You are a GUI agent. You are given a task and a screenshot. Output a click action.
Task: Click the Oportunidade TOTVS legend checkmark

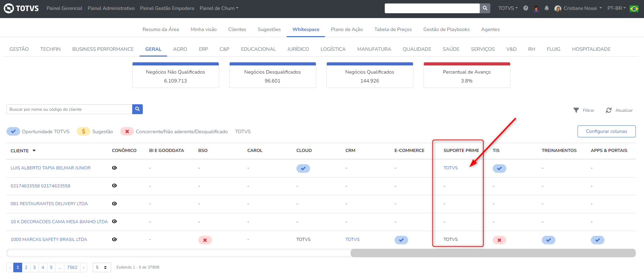pos(13,132)
